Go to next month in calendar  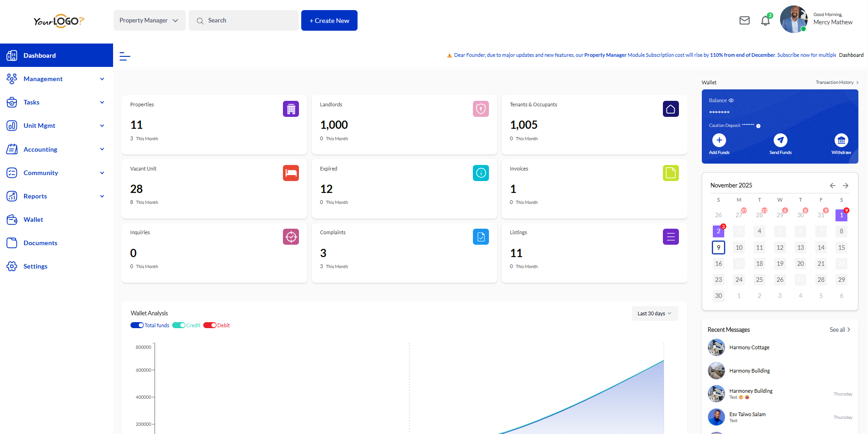(846, 186)
